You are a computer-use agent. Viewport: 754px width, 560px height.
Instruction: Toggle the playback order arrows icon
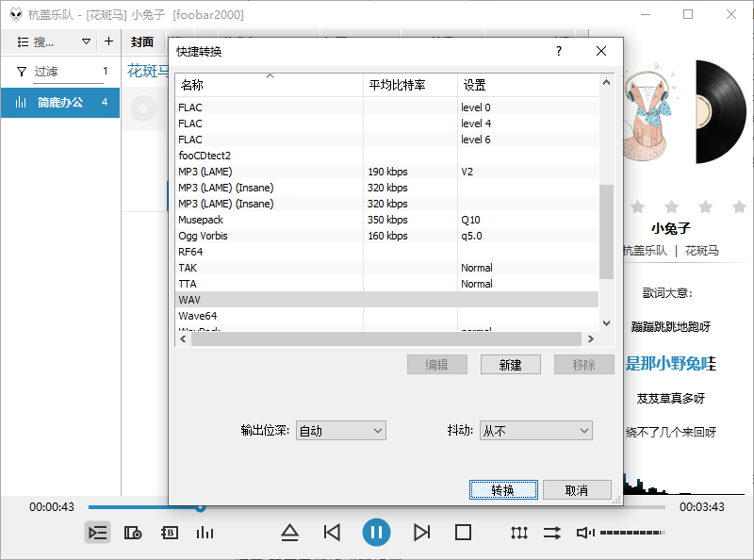[551, 533]
